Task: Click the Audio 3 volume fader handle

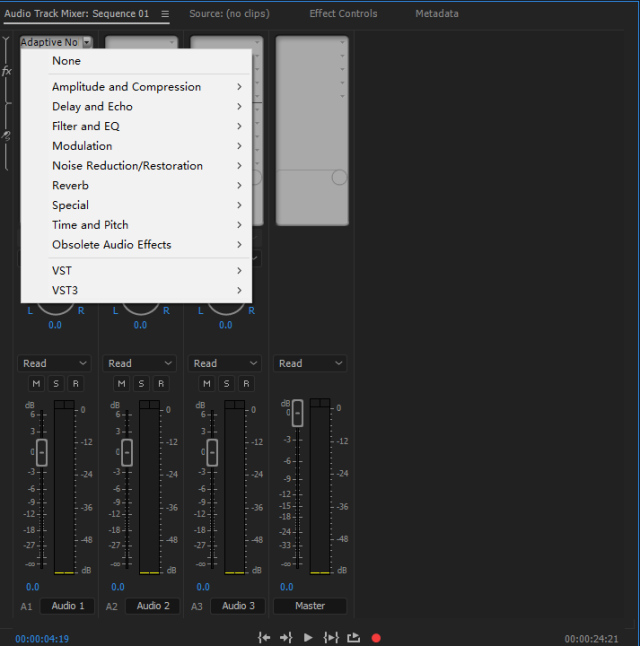Action: click(212, 452)
